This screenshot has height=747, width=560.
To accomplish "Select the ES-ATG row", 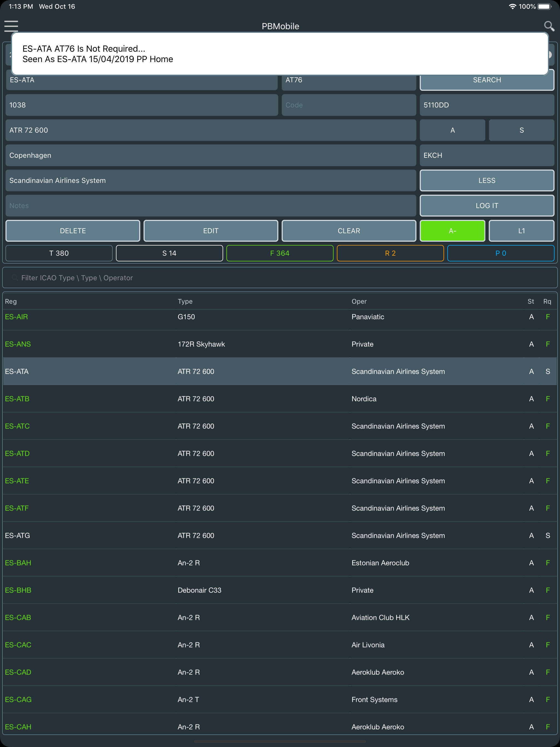I will pos(280,536).
